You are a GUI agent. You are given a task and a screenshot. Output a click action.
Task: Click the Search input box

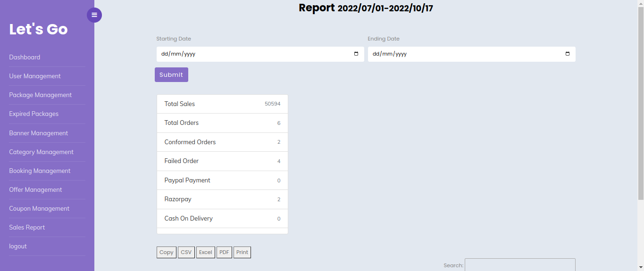tap(520, 265)
